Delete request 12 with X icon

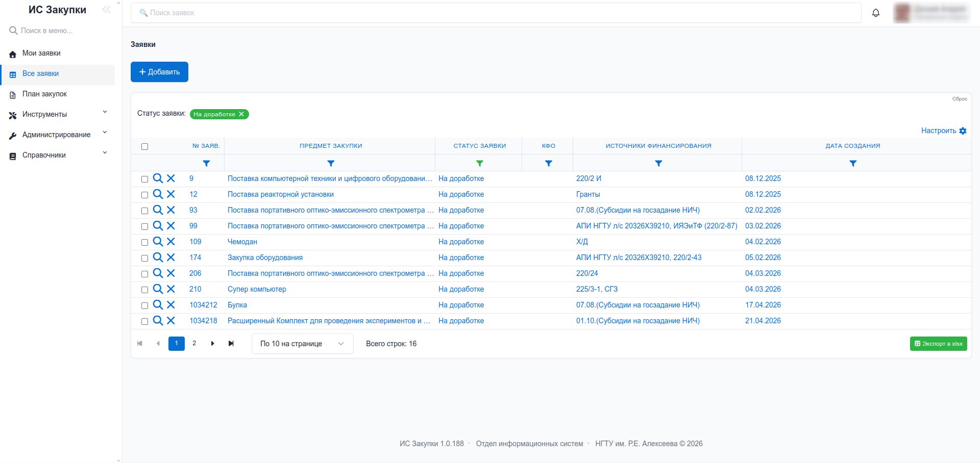[x=171, y=194]
